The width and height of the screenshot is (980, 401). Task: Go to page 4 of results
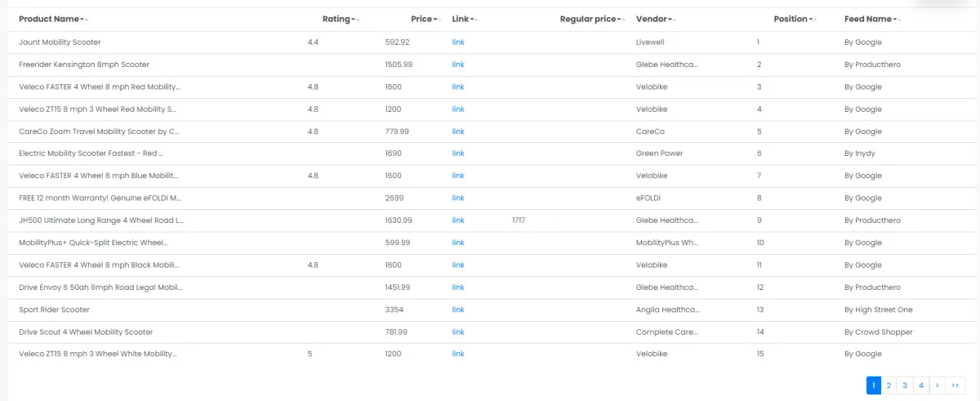click(x=920, y=385)
